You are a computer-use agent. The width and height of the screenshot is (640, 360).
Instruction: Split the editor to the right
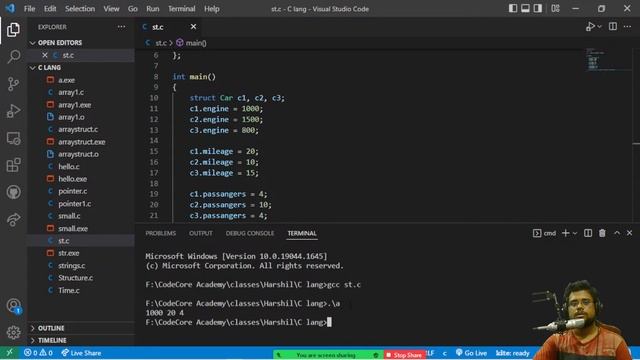coord(613,27)
